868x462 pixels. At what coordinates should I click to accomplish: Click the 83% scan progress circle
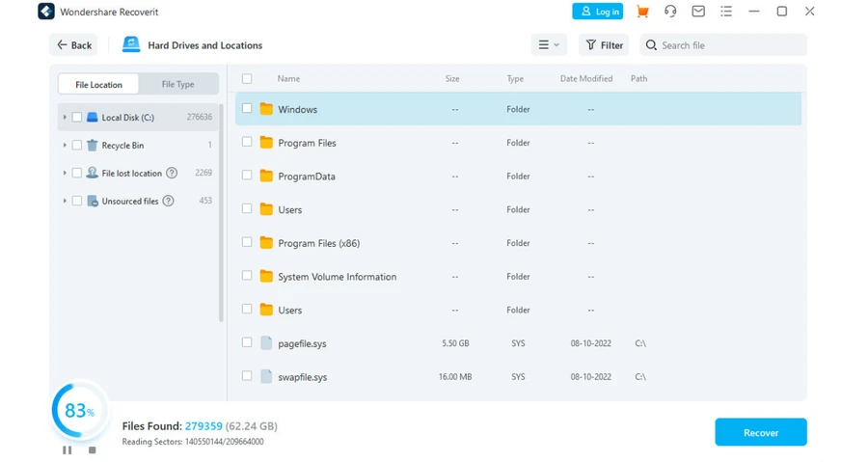tap(79, 411)
